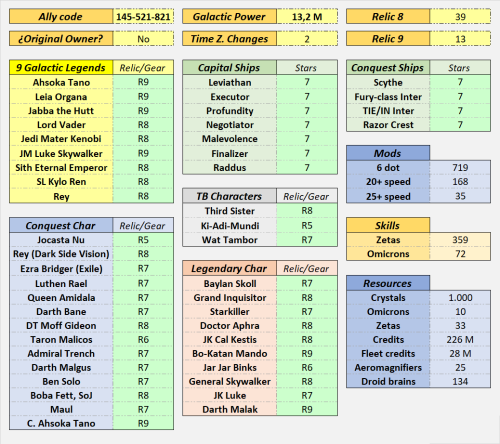
Task: Select the Bo-Katan Mando row
Action: 260,353
